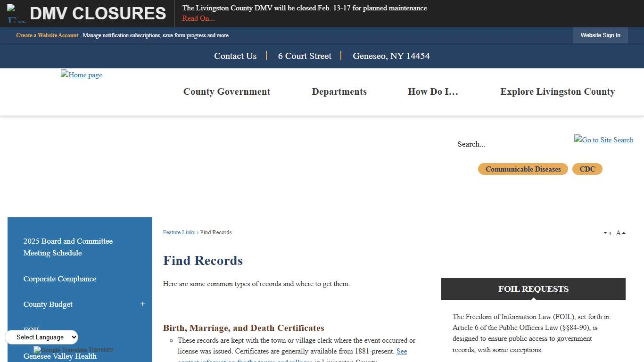Expand the County Budget sidebar section

(143, 304)
